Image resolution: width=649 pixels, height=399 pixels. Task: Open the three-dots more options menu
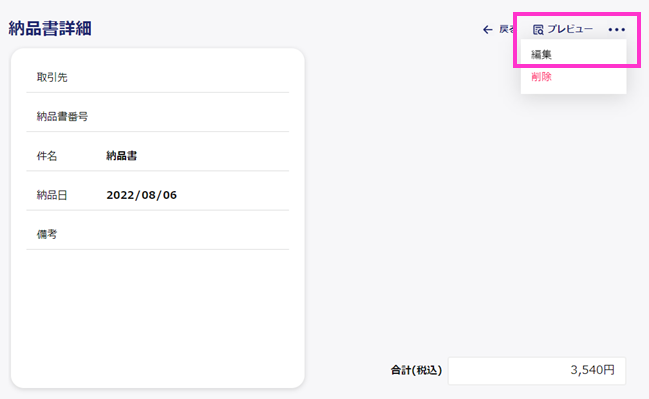point(617,29)
